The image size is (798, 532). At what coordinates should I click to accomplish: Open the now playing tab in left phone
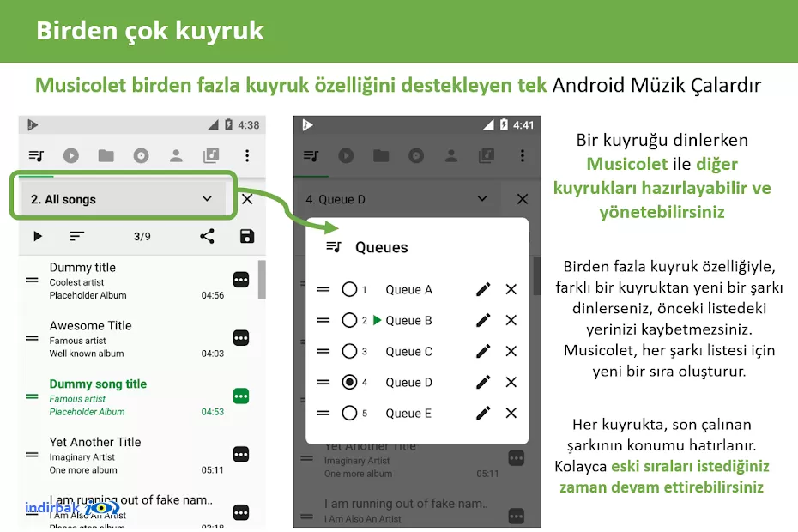(70, 156)
